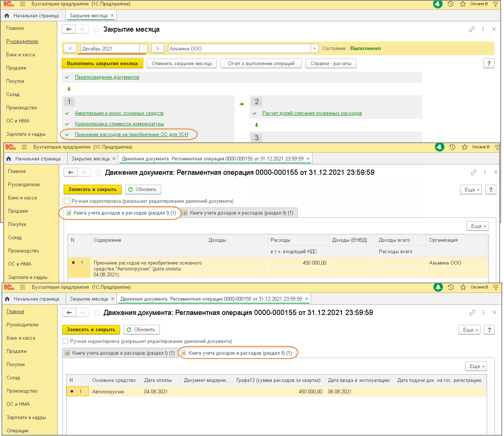
Task: Open three-dot menu in bottom Движения документа form
Action: [483, 313]
